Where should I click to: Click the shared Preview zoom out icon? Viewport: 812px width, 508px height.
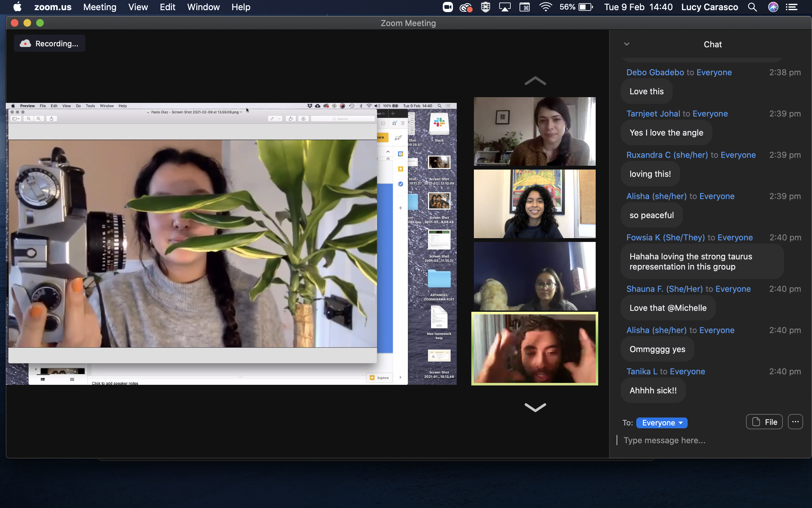pyautogui.click(x=29, y=119)
